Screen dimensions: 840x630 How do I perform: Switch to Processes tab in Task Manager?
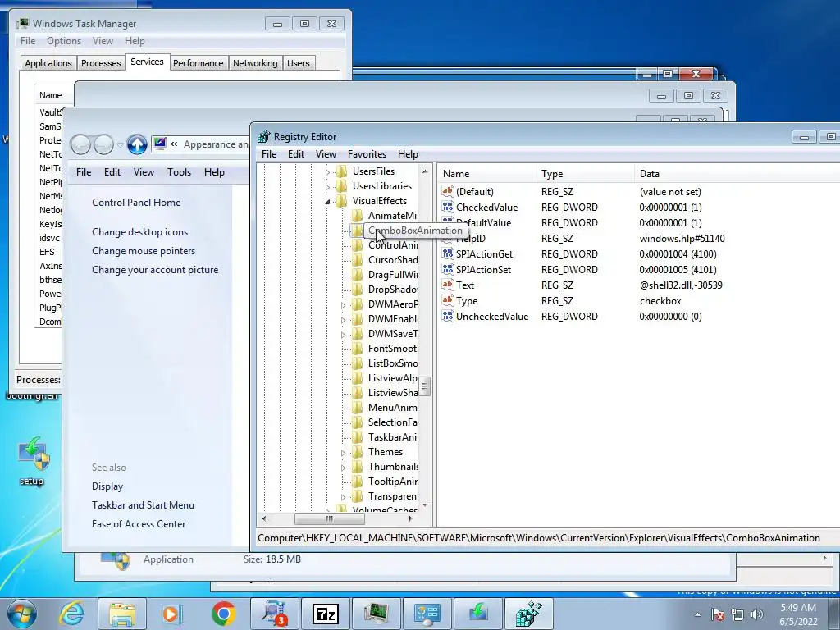pos(101,63)
